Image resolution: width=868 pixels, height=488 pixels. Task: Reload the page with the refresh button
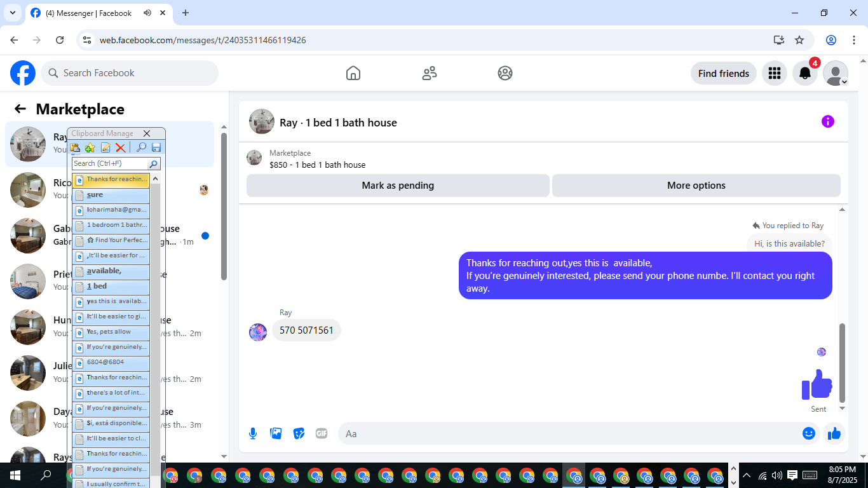click(x=60, y=40)
